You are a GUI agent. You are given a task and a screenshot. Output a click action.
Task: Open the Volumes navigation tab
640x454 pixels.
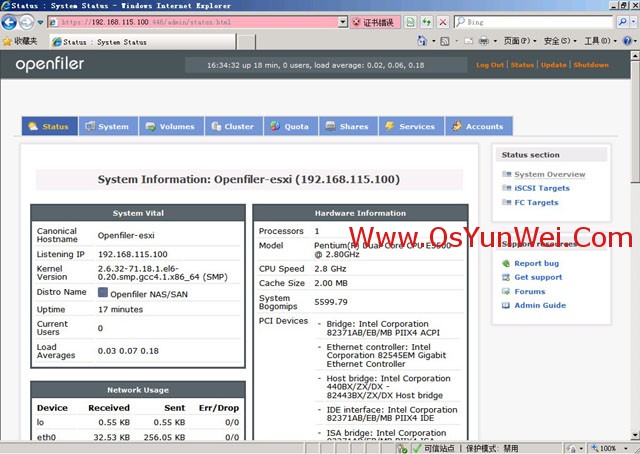[x=171, y=126]
